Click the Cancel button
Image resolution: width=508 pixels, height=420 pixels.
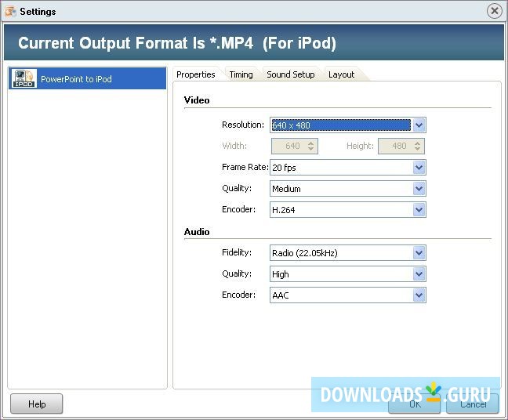click(473, 404)
